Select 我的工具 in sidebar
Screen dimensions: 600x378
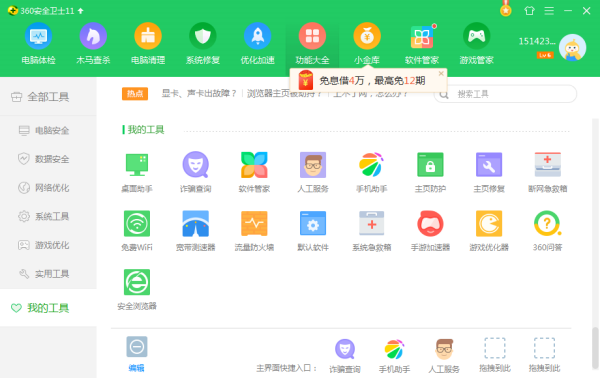pos(48,308)
